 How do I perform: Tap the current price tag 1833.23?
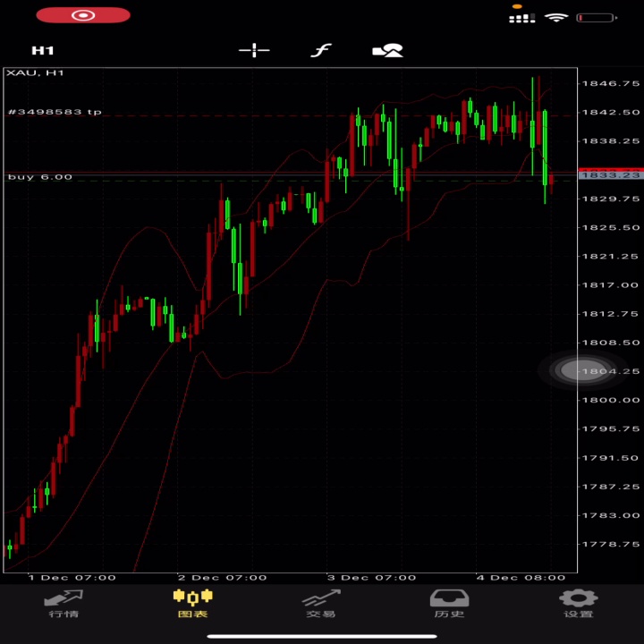(x=611, y=175)
